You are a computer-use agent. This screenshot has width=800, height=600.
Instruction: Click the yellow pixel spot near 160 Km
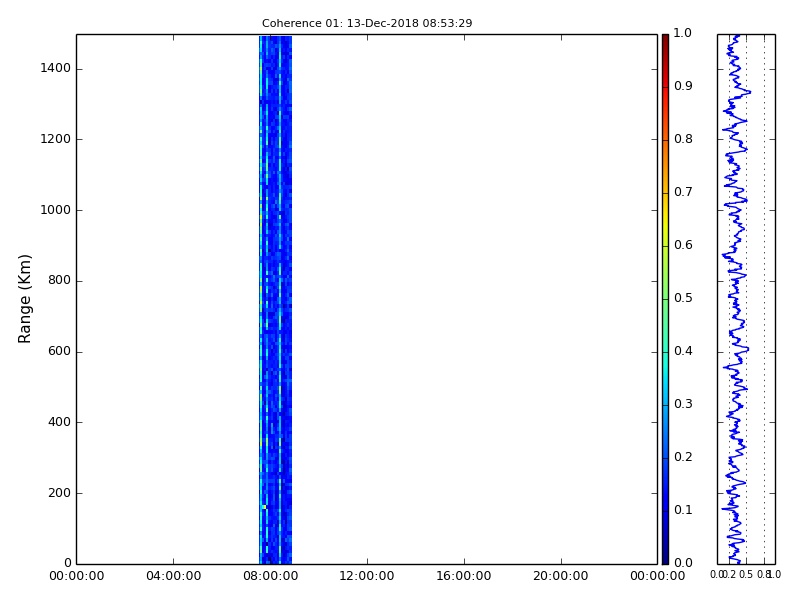[x=264, y=507]
